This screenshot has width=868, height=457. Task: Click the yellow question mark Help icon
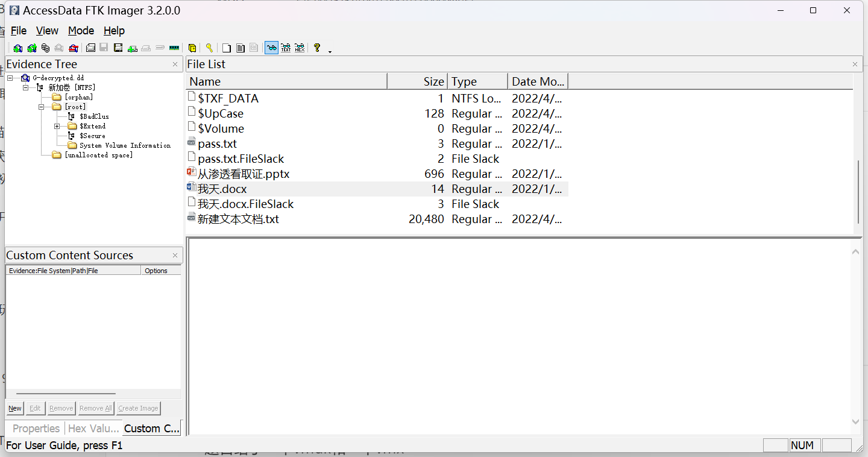(317, 48)
